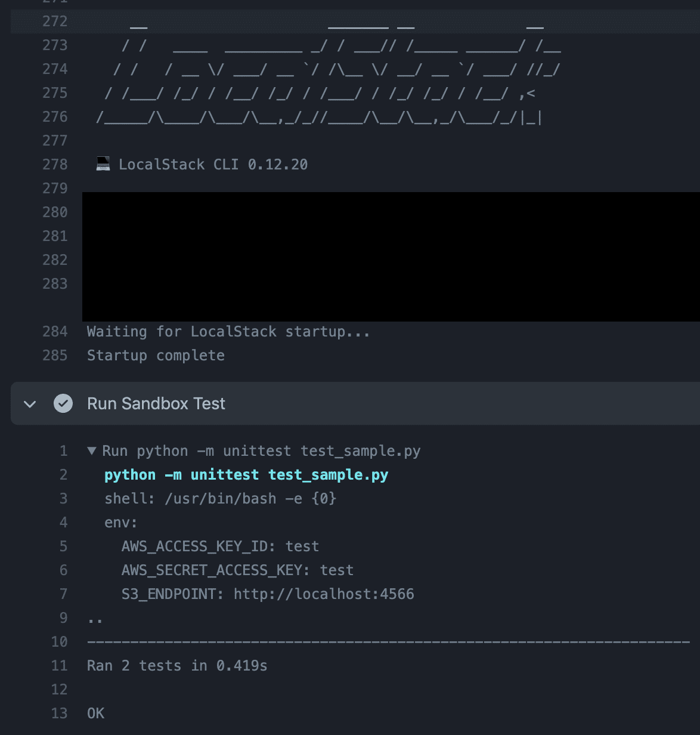The image size is (700, 735).
Task: Click the python -m unittest command text
Action: [x=247, y=474]
